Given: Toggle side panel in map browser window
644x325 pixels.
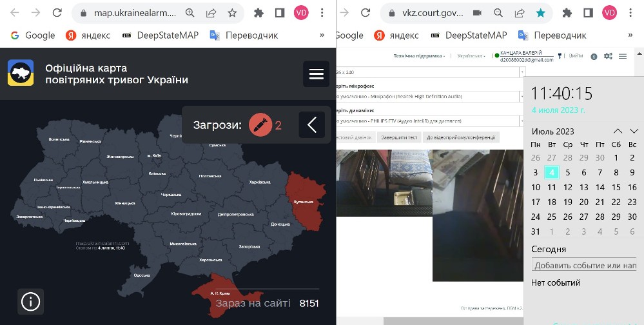Looking at the screenshot, I should [x=280, y=13].
